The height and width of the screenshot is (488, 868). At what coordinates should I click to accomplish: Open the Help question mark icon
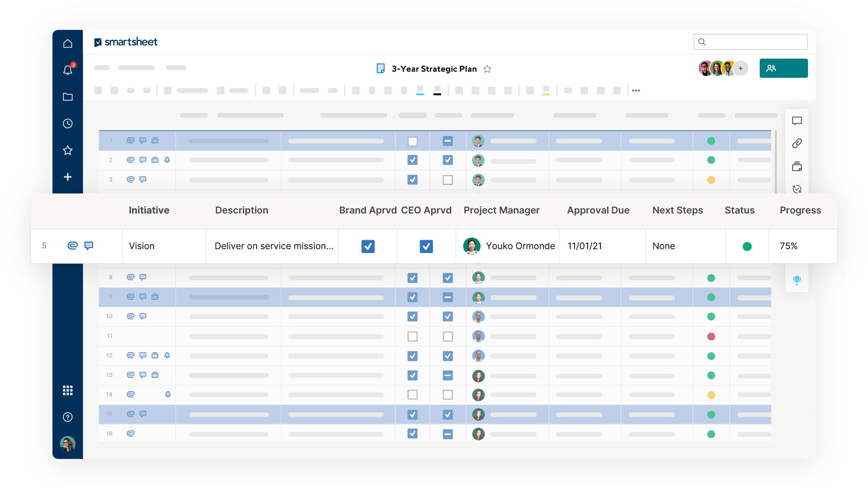coord(68,417)
